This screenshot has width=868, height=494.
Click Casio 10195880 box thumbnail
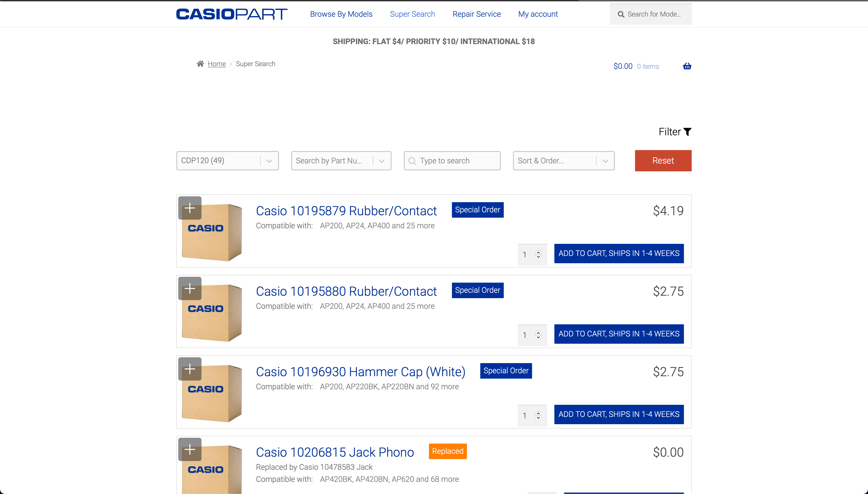[212, 313]
